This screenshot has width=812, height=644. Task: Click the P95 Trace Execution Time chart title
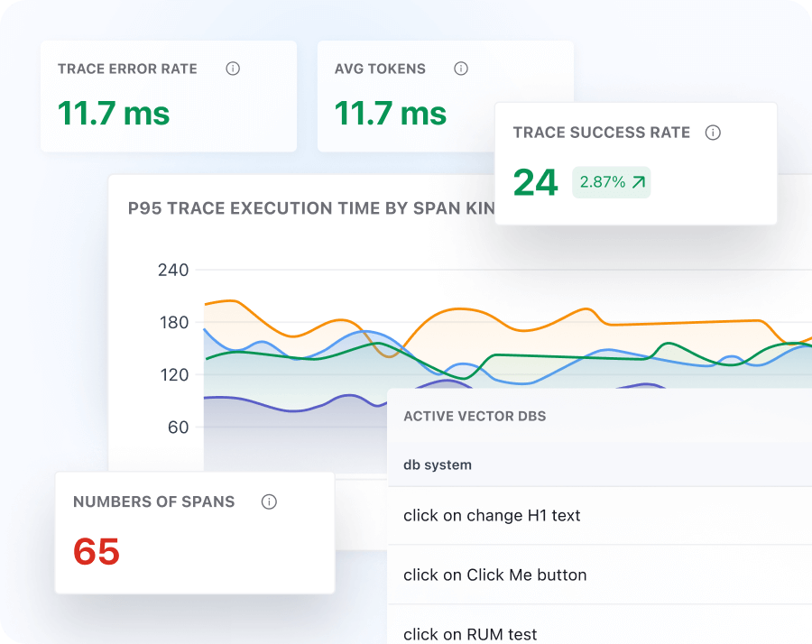pyautogui.click(x=311, y=208)
